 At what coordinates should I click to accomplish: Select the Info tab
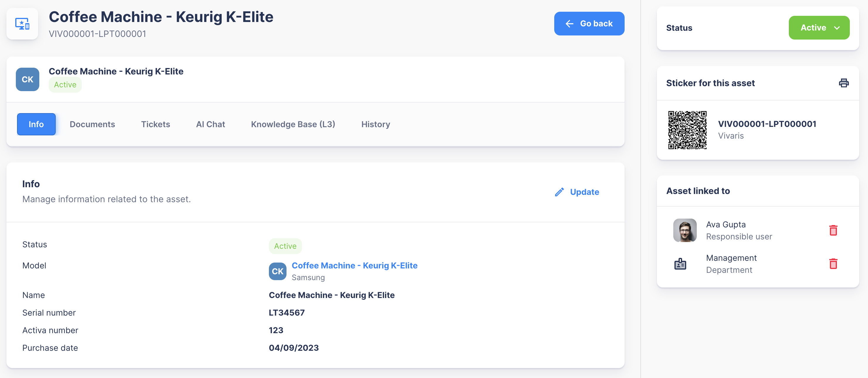point(36,124)
